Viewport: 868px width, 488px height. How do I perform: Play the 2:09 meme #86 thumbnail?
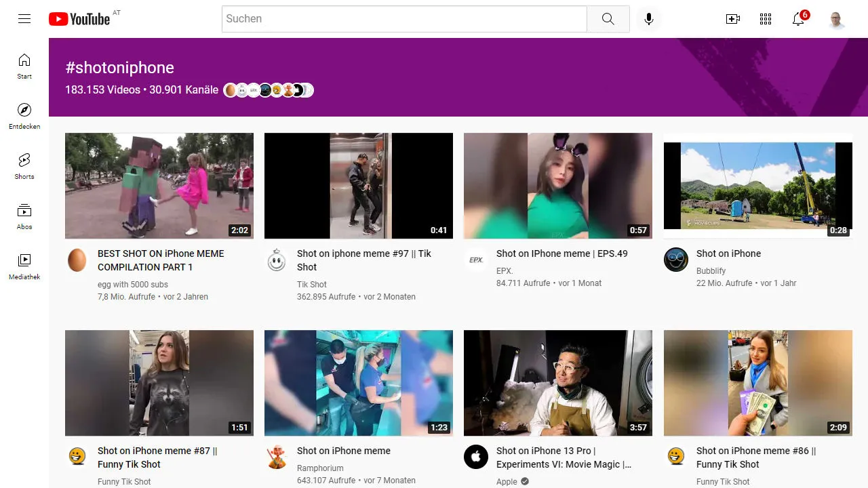758,383
